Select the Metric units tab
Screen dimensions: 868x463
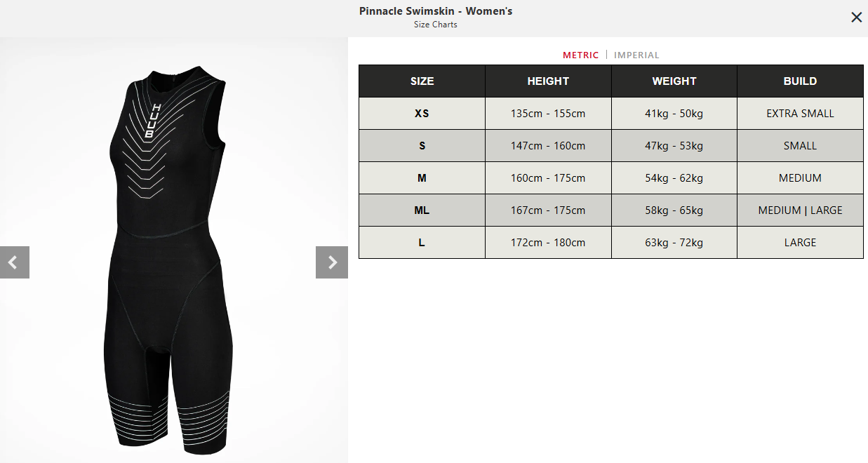coord(581,55)
